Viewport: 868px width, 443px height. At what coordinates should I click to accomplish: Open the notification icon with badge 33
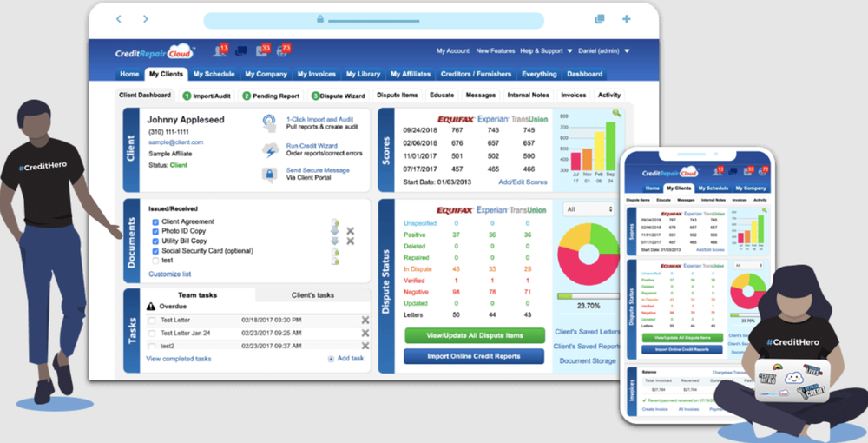[x=263, y=50]
